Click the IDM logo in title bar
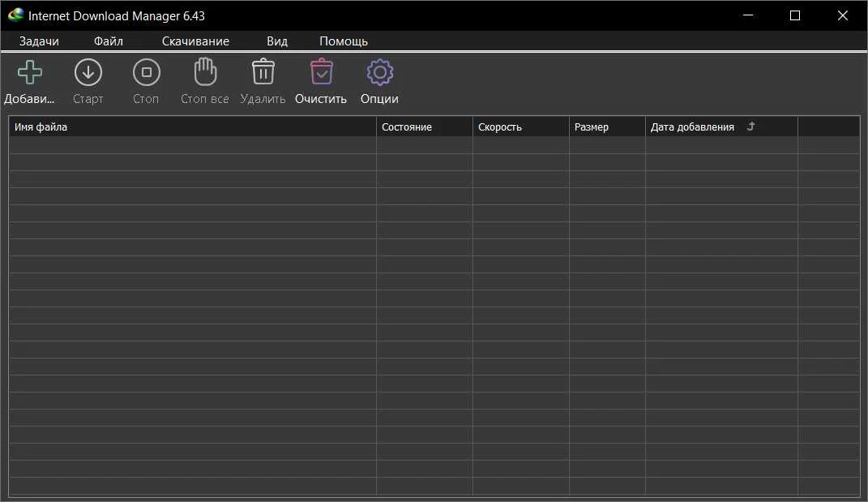 [x=15, y=15]
